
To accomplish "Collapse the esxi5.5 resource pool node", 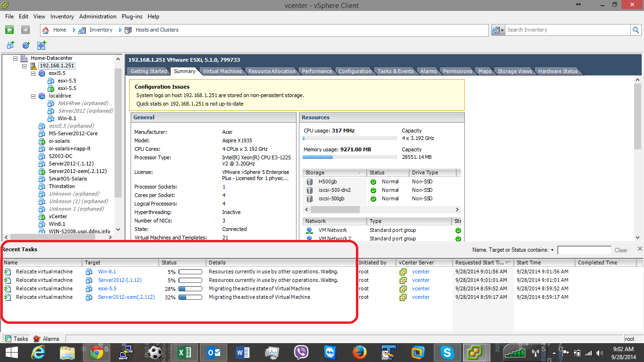I will click(x=33, y=74).
